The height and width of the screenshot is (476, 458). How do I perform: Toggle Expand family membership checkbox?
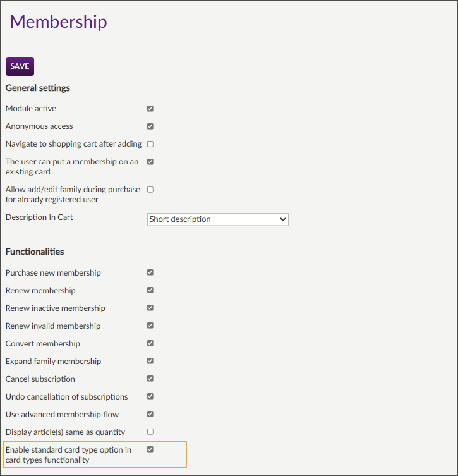tap(150, 362)
